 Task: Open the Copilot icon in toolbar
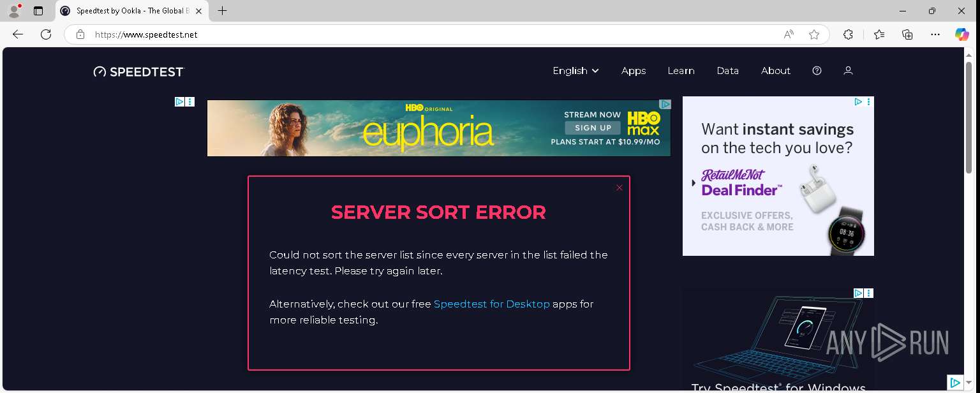(962, 34)
